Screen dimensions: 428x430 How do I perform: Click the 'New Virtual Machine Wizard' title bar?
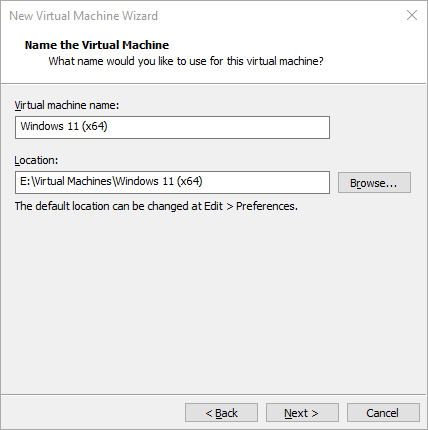(x=83, y=16)
